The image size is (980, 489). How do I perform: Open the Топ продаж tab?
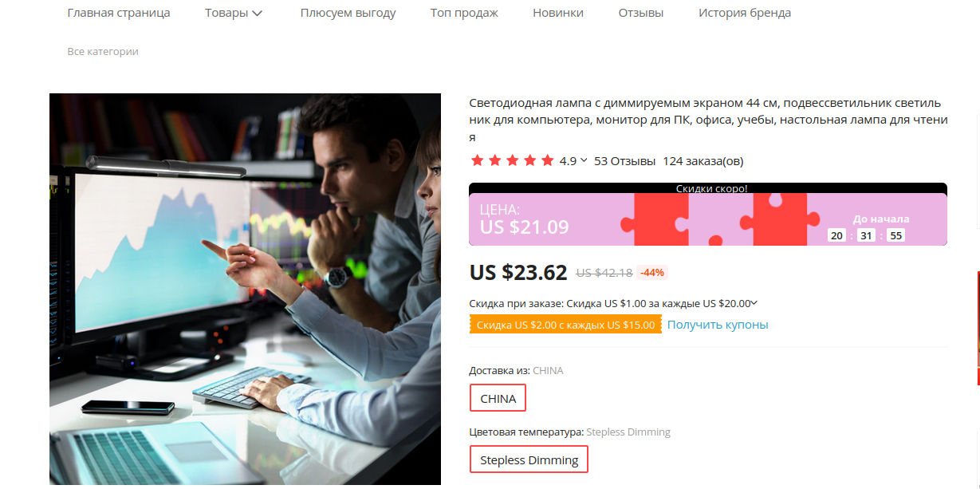[464, 13]
